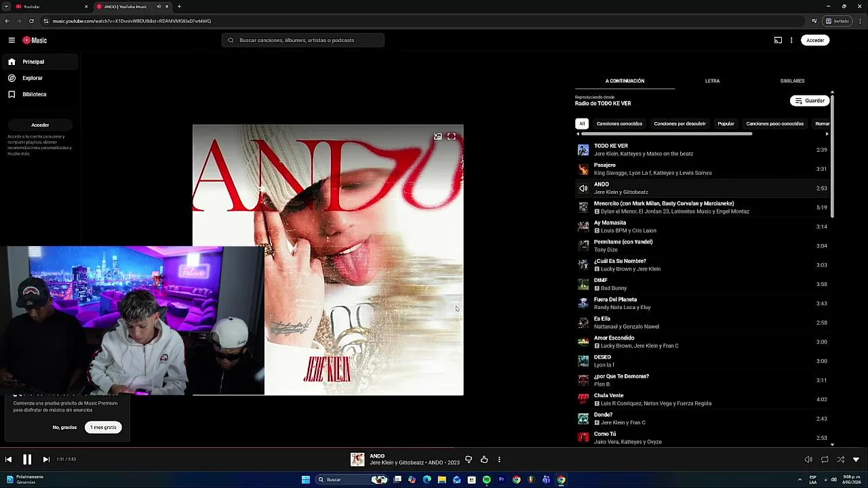Open Windows Start menu

tap(306, 480)
